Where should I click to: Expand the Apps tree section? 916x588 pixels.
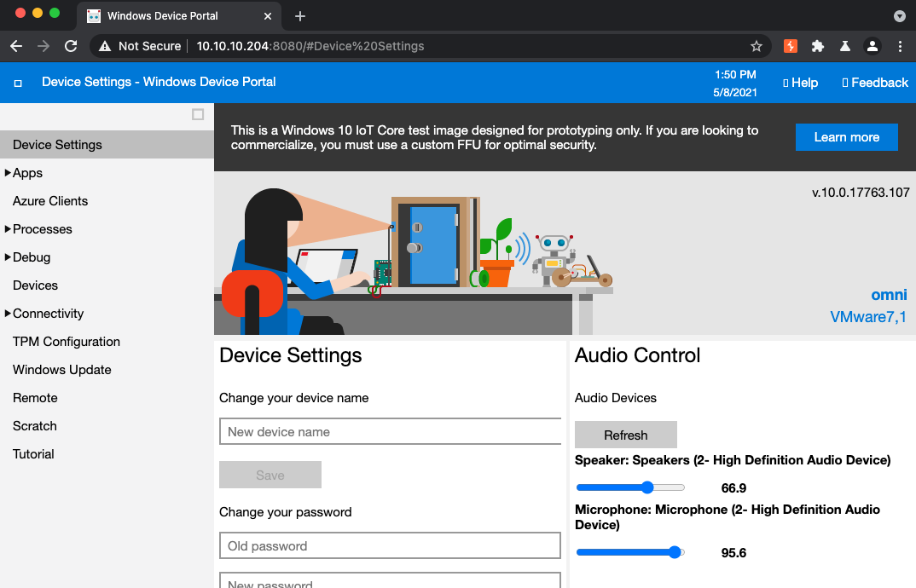tap(26, 173)
